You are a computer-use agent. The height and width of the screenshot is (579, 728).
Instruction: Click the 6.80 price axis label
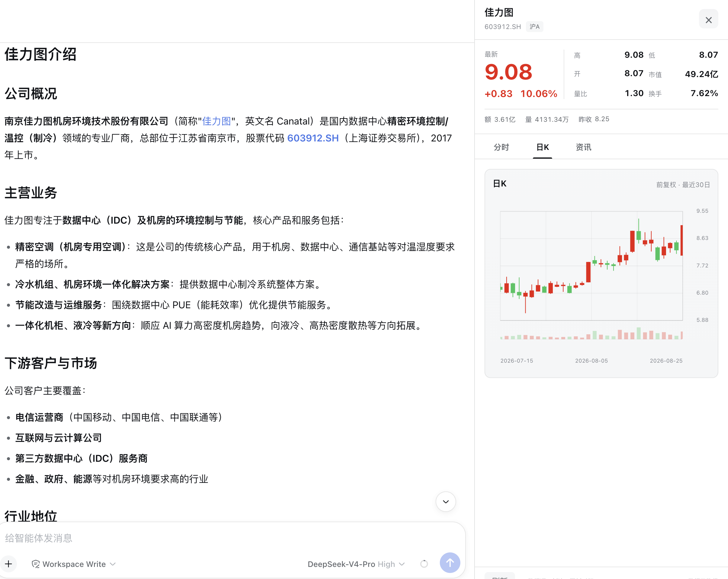[x=702, y=293]
